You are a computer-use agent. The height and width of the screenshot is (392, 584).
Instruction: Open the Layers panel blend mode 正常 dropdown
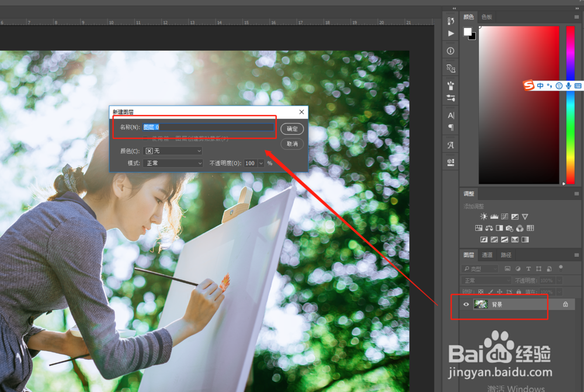(486, 281)
